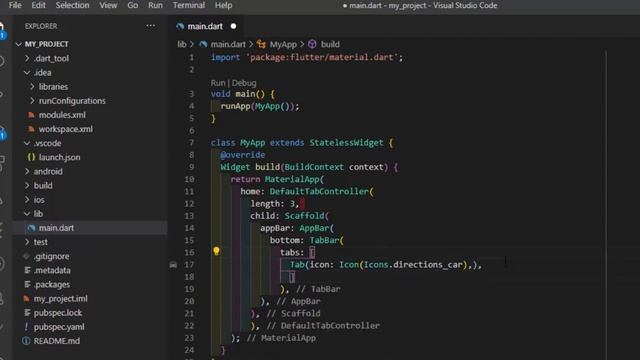Viewport: 640px width, 360px height.
Task: Open the Terminal menu
Action: click(189, 5)
